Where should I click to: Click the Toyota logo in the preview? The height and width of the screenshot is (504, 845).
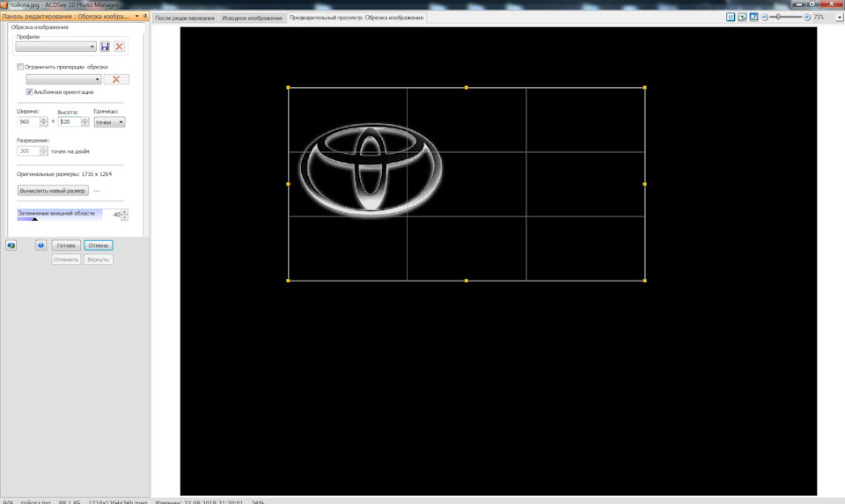pos(371,170)
